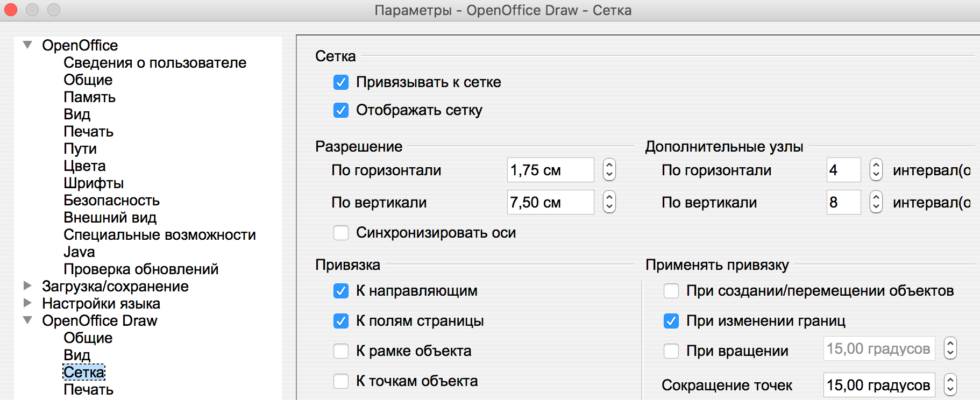
Task: Open Внешний вид settings page
Action: pyautogui.click(x=110, y=217)
